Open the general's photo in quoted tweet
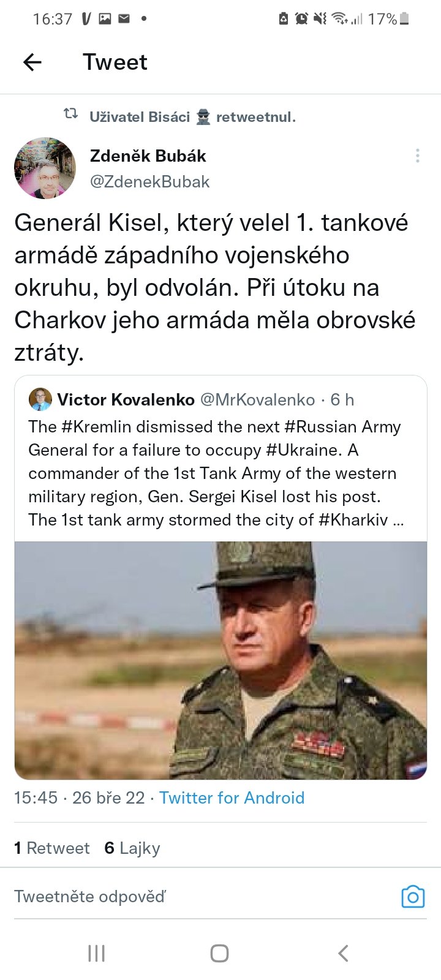The width and height of the screenshot is (441, 980). (x=221, y=660)
